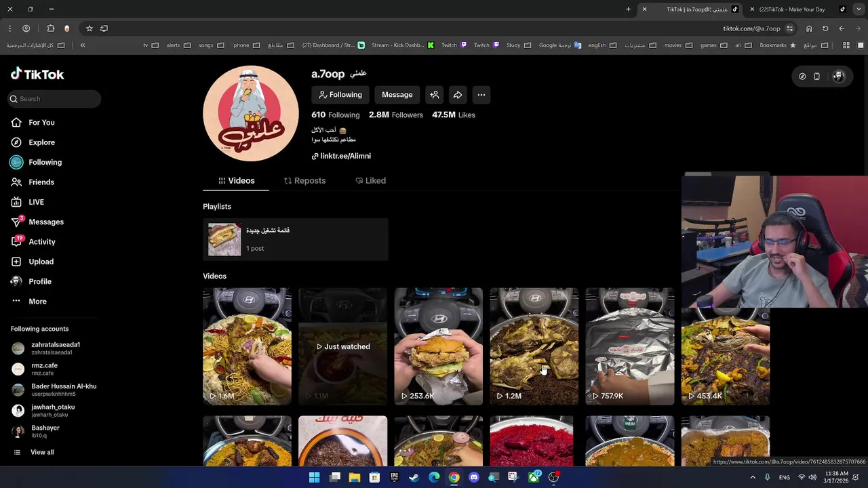The width and height of the screenshot is (868, 488).
Task: Open the video with 1.2M views
Action: tap(534, 346)
